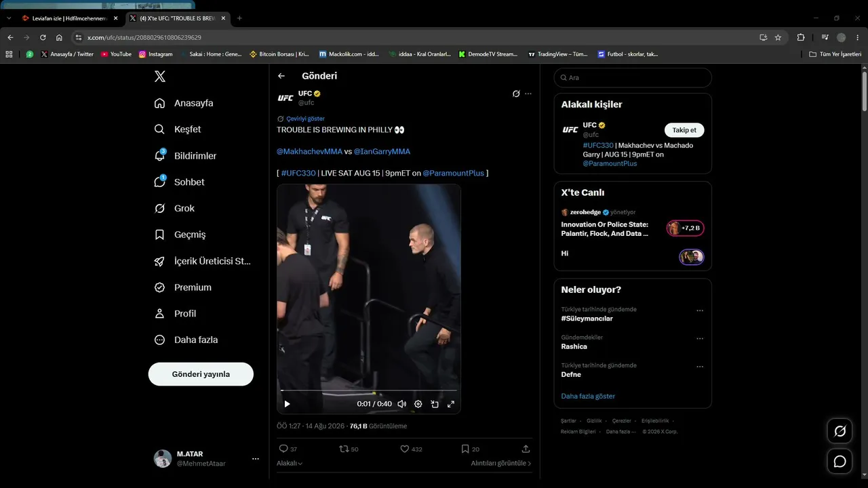868x488 pixels.
Task: Open account options for M.ATAR
Action: click(256, 459)
